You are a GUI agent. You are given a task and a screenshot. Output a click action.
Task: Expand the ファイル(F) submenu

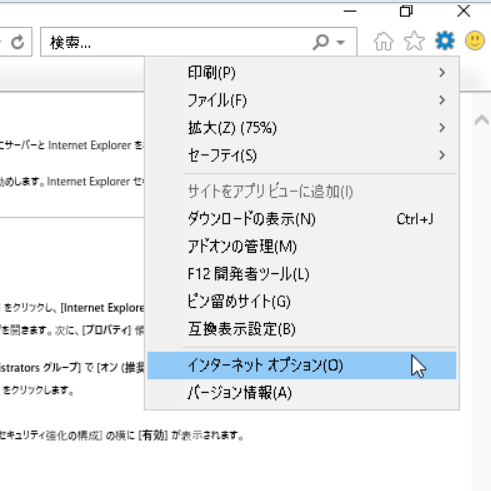click(x=302, y=100)
